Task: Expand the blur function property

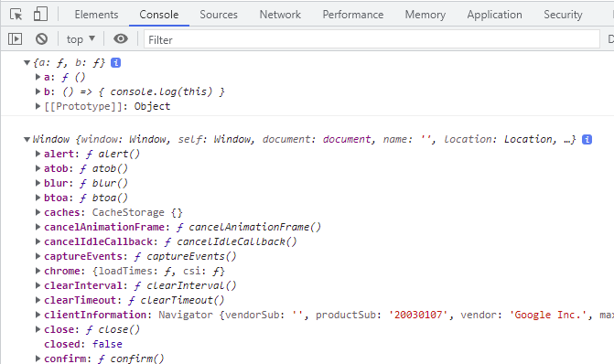Action: coord(38,183)
